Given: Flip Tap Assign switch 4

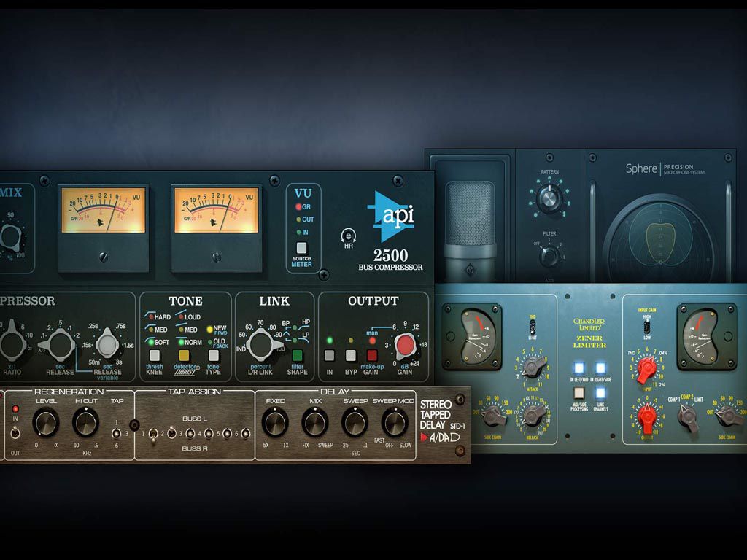Looking at the screenshot, I should pyautogui.click(x=209, y=433).
